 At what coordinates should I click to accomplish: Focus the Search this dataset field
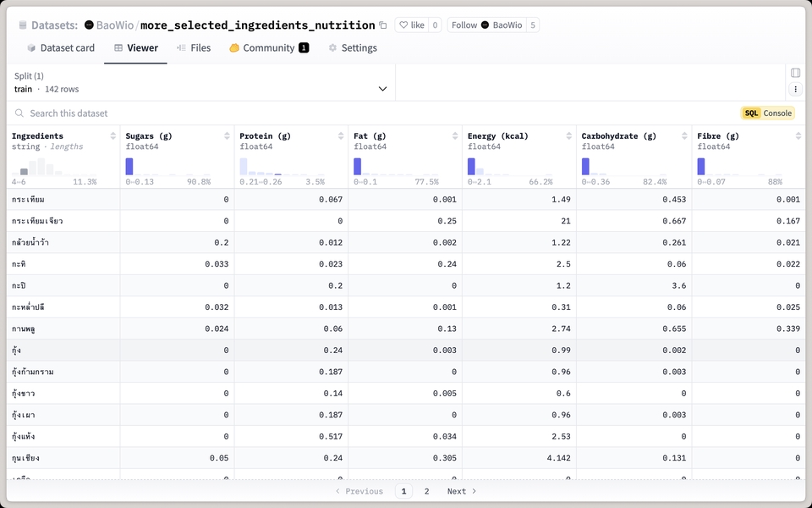pyautogui.click(x=363, y=113)
